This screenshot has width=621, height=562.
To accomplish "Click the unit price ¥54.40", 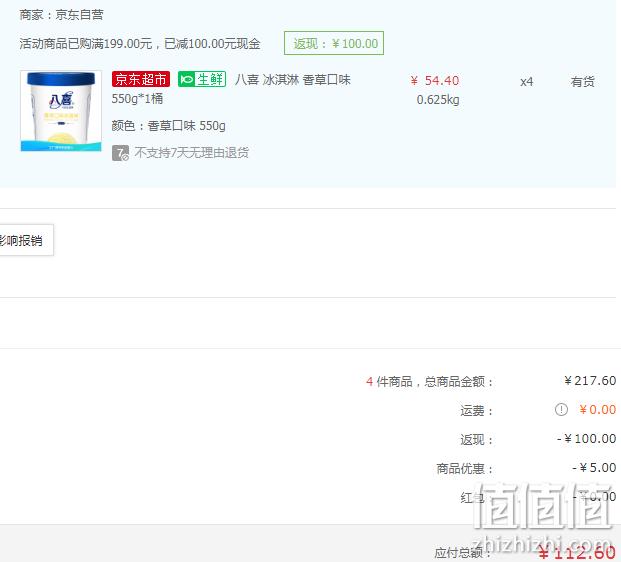I will click(435, 80).
